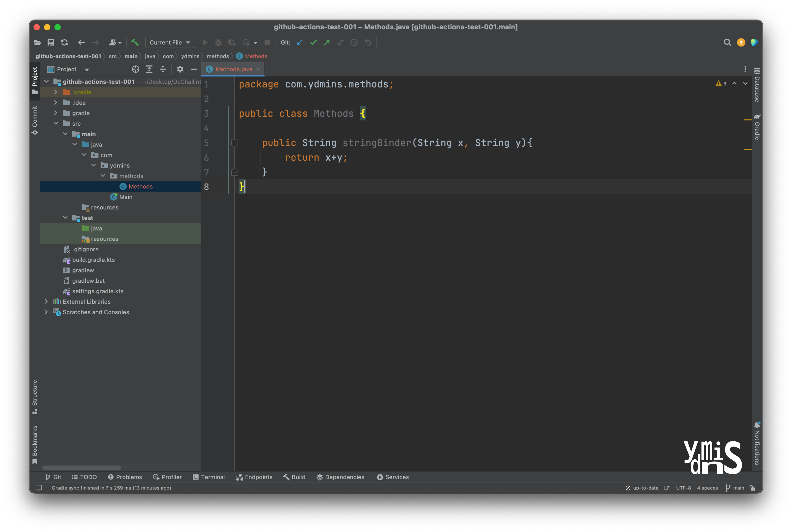The image size is (792, 532).
Task: Click the Project panel horizontal scrollbar
Action: coord(81,468)
